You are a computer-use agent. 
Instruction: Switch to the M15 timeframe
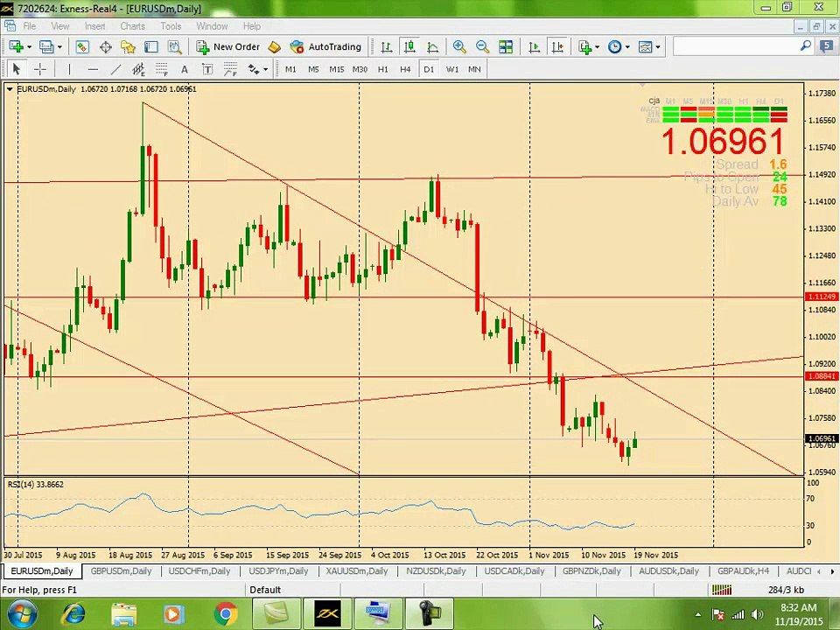(x=336, y=69)
